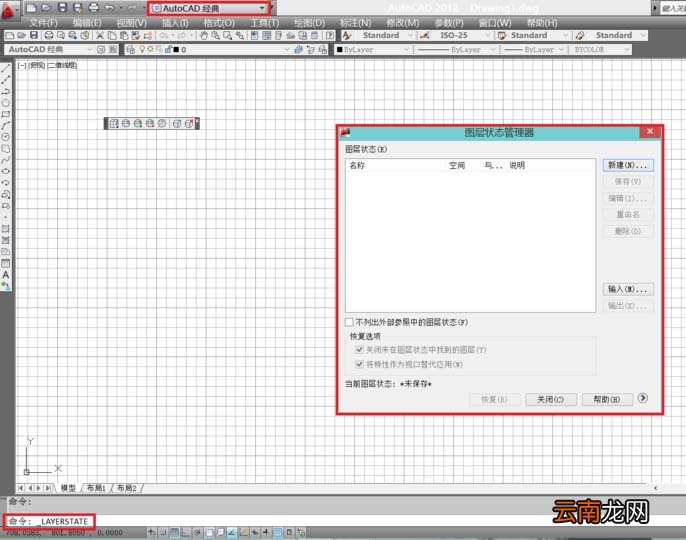686x540 pixels.
Task: Toggle Polar tracking in status bar
Action: 197,533
